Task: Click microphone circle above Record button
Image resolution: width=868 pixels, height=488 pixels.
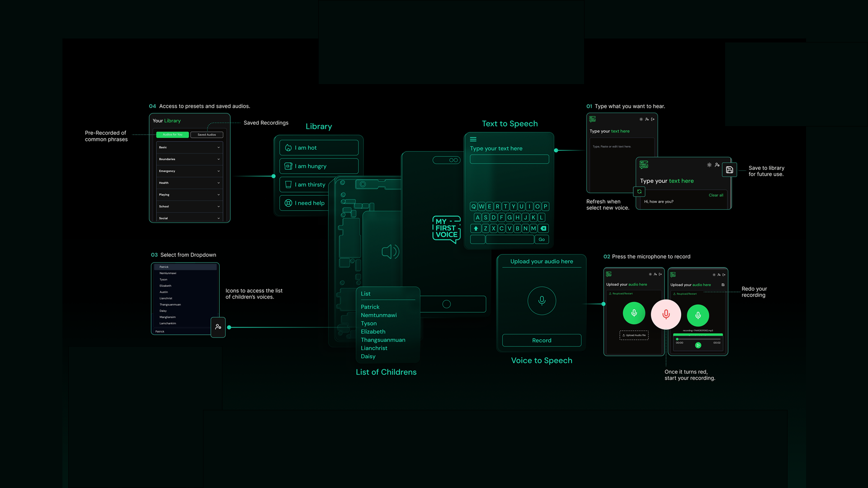Action: click(x=542, y=300)
